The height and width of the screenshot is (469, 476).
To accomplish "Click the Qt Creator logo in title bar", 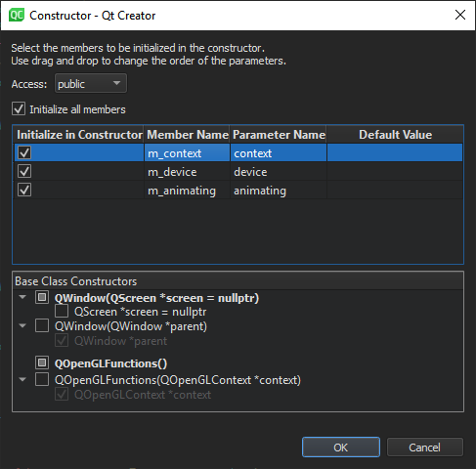I will 17,16.
